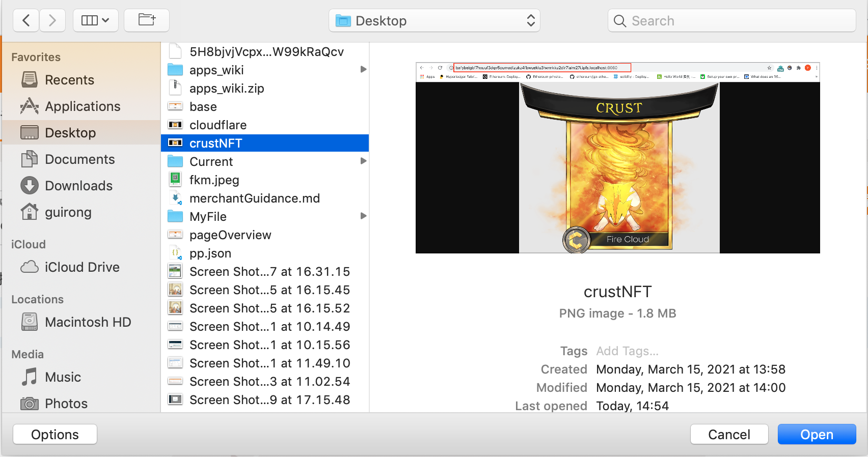This screenshot has height=457, width=868.
Task: Go forward with the right arrow button
Action: (53, 21)
